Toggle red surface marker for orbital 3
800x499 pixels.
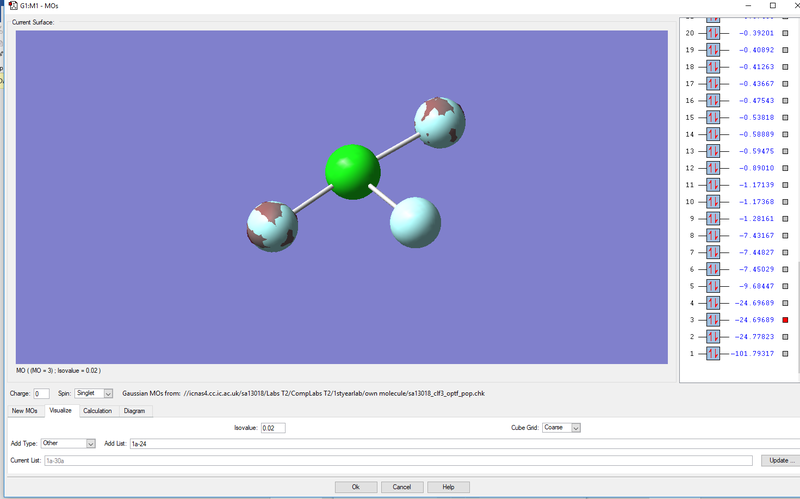[785, 320]
